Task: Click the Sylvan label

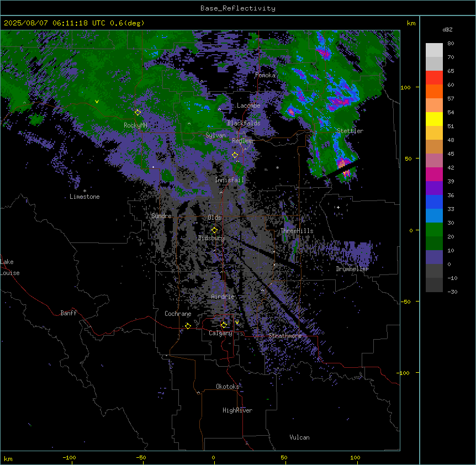Action: click(215, 135)
